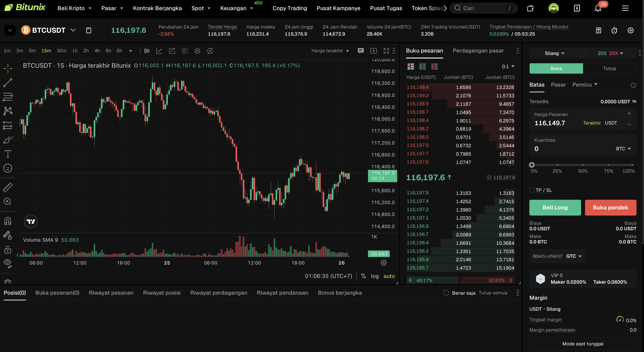Click the Beli Long button
The height and width of the screenshot is (352, 644).
click(x=555, y=207)
